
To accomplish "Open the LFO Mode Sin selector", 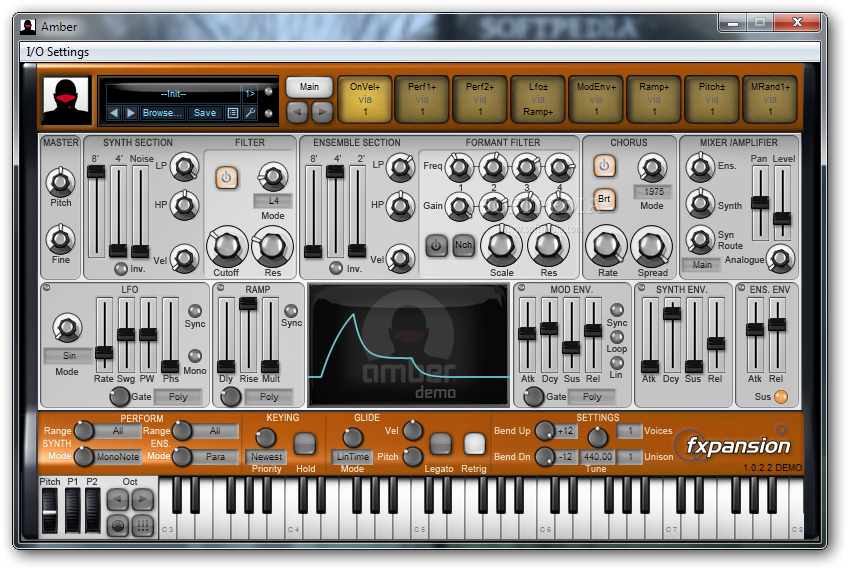I will pyautogui.click(x=69, y=356).
